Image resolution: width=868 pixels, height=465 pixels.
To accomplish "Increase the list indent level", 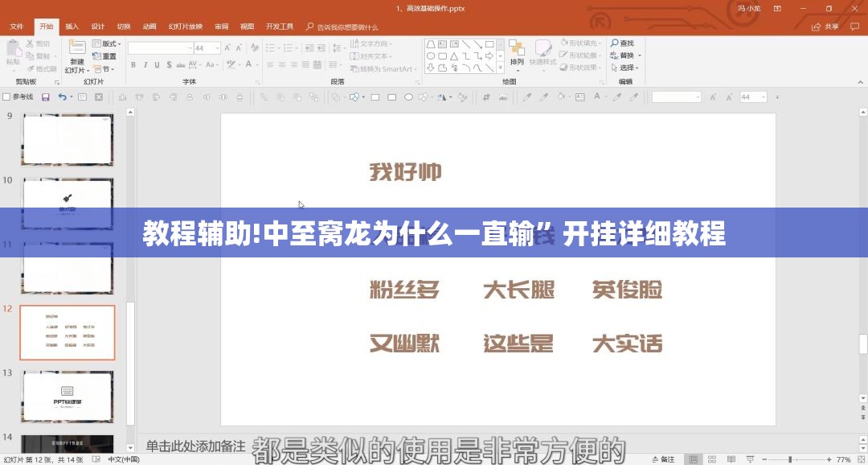I will coord(321,48).
